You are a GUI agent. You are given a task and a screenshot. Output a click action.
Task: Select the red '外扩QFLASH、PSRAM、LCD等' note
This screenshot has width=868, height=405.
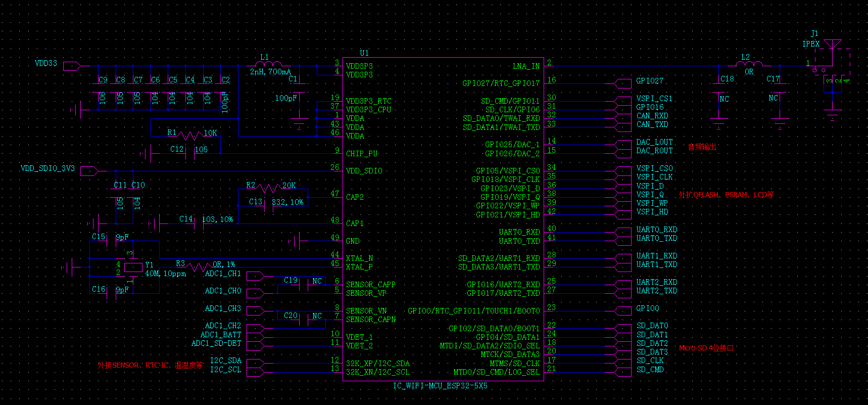point(726,195)
